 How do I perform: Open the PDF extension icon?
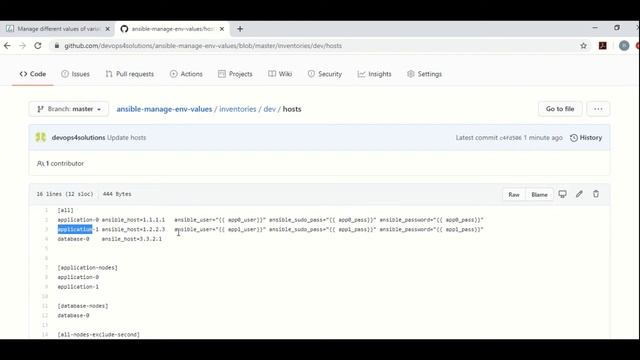(x=602, y=46)
